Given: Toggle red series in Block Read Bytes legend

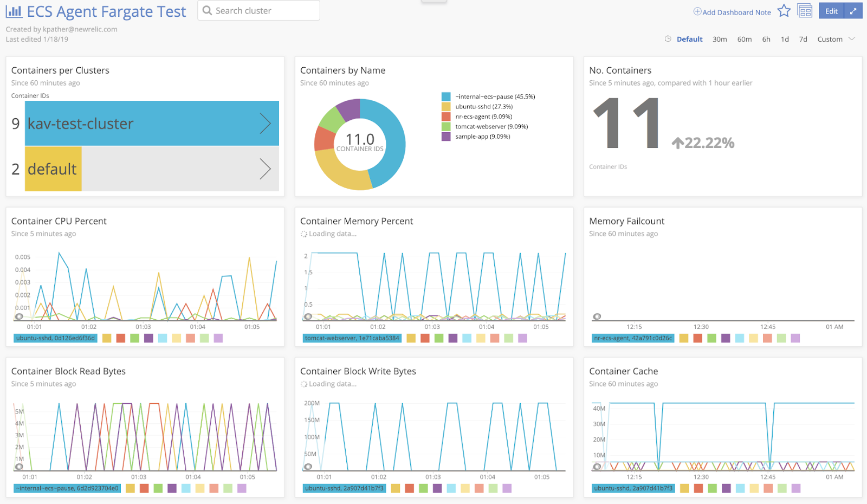Looking at the screenshot, I should (144, 488).
